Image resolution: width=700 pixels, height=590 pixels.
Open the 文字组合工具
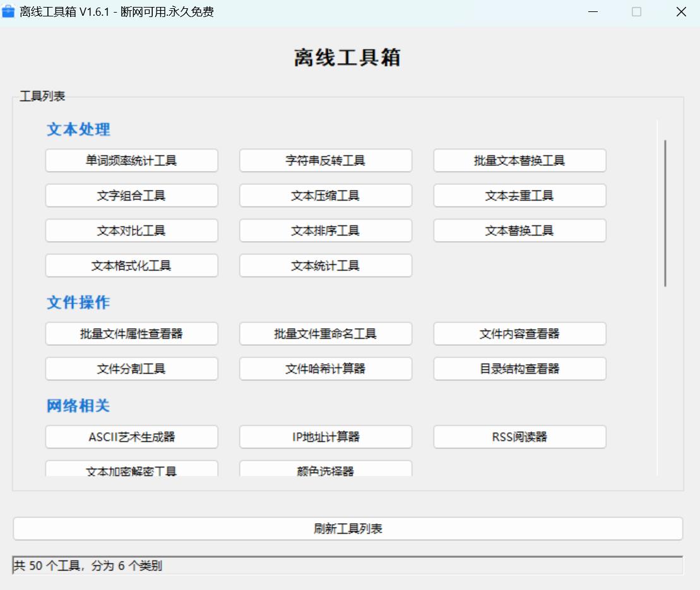tap(131, 196)
